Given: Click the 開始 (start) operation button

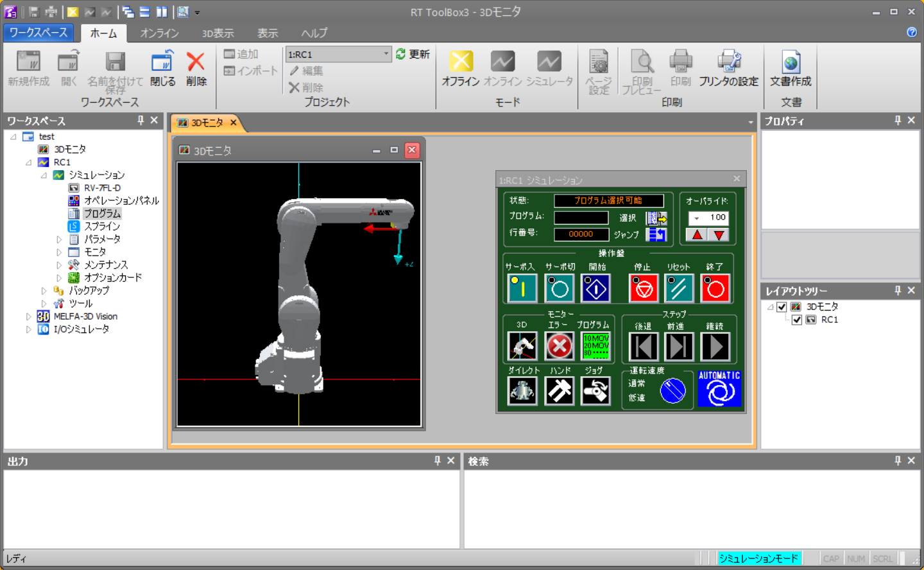Looking at the screenshot, I should point(595,288).
